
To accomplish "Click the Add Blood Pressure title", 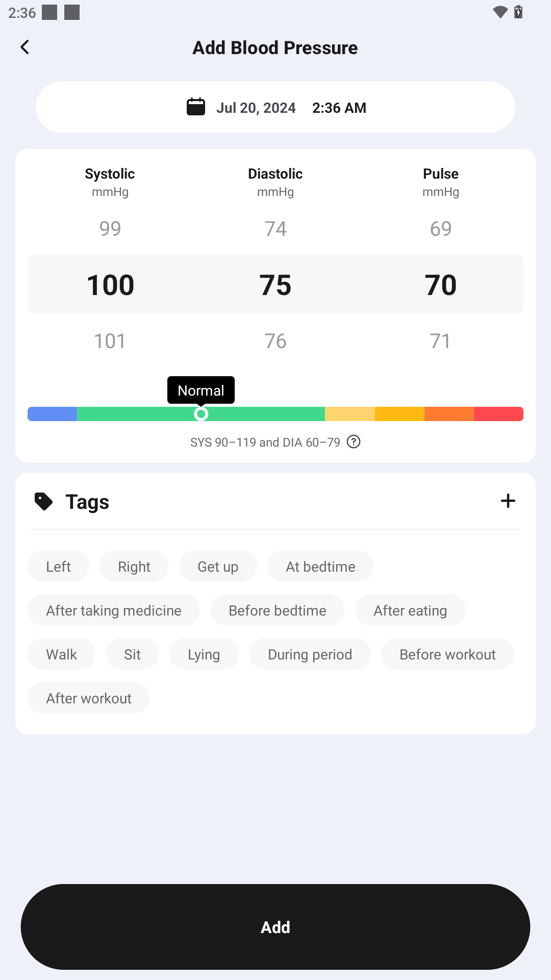I will coord(275,47).
